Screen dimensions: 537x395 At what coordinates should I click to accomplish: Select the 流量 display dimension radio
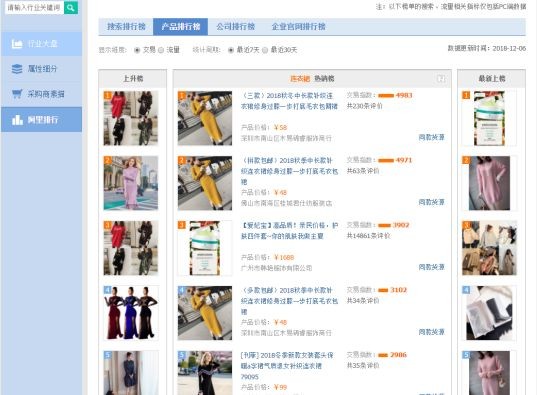point(161,50)
